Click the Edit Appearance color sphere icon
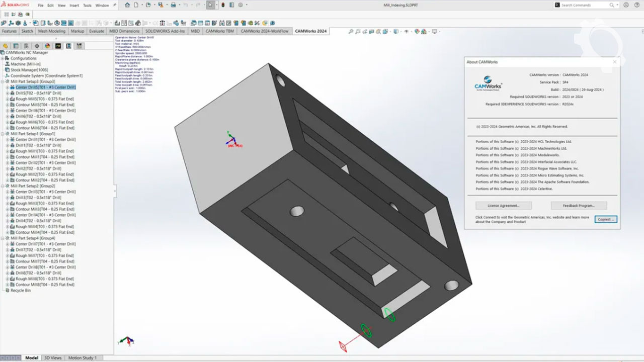Viewport: 644px width, 362px height. tap(417, 31)
